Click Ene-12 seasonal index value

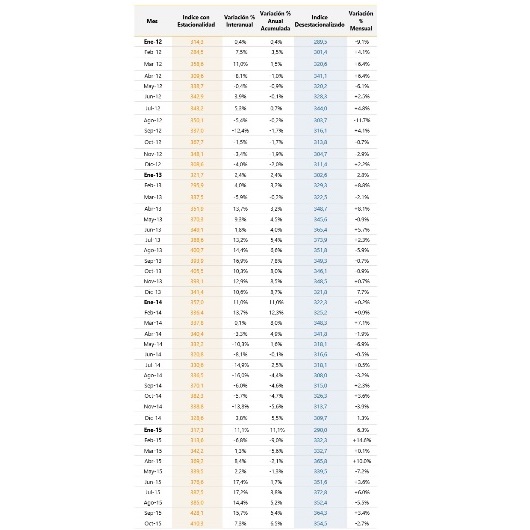(x=197, y=42)
